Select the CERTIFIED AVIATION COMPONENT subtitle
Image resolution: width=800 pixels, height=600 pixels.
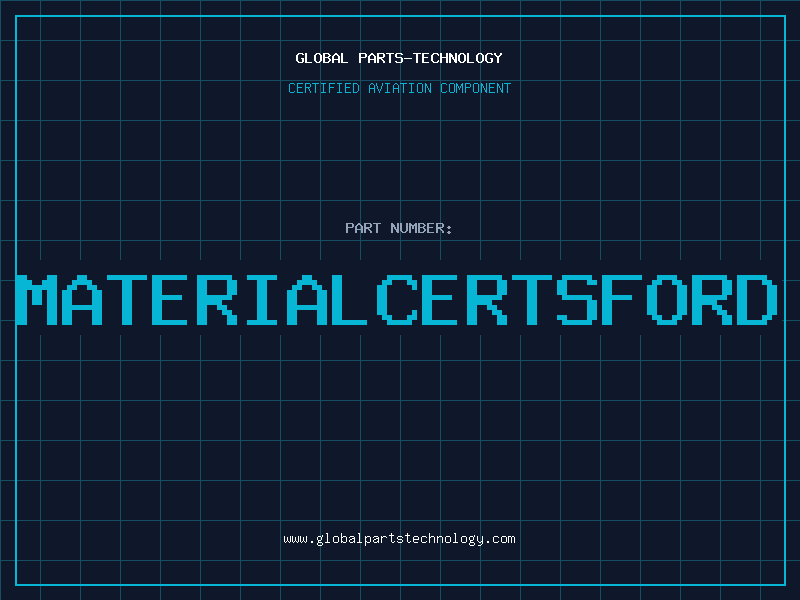[x=399, y=88]
